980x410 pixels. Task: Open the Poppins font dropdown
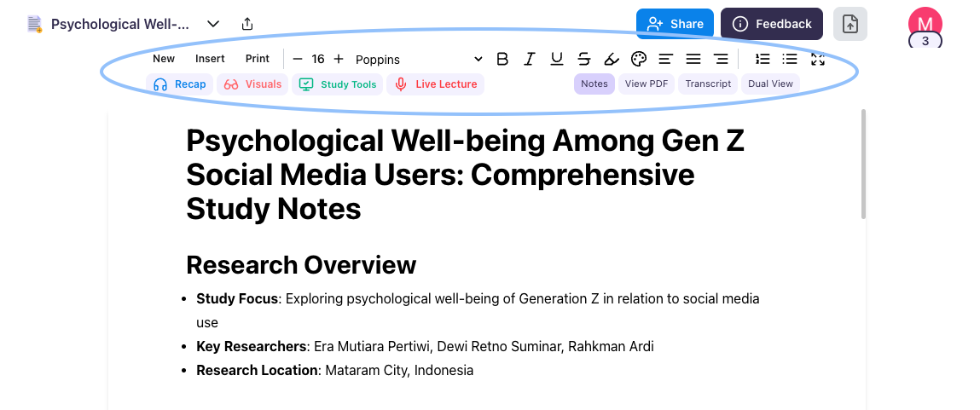[419, 60]
